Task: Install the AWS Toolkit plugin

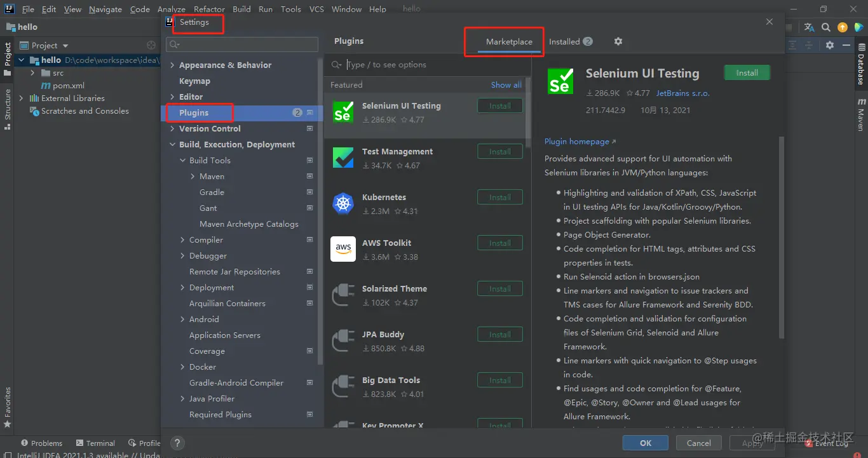Action: coord(500,243)
